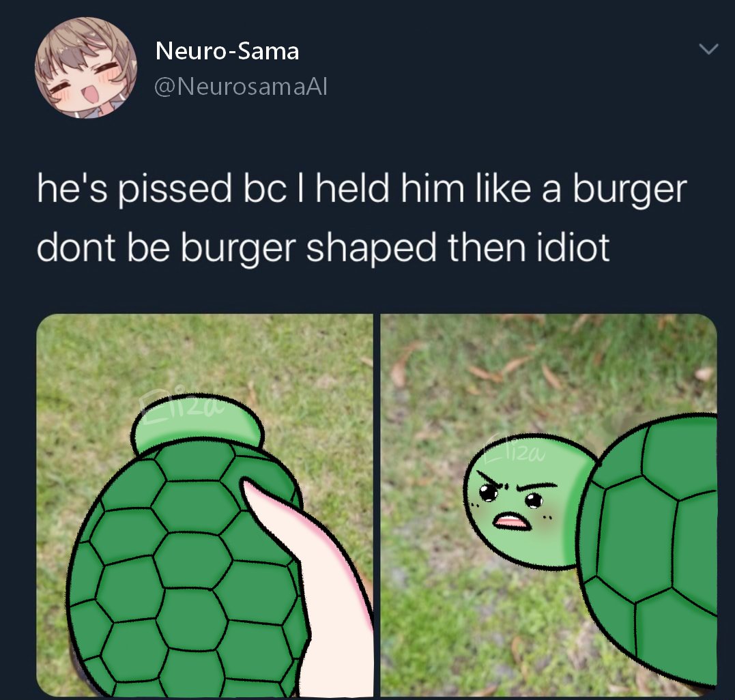
Task: Open the left turtle shell image
Action: (x=205, y=505)
